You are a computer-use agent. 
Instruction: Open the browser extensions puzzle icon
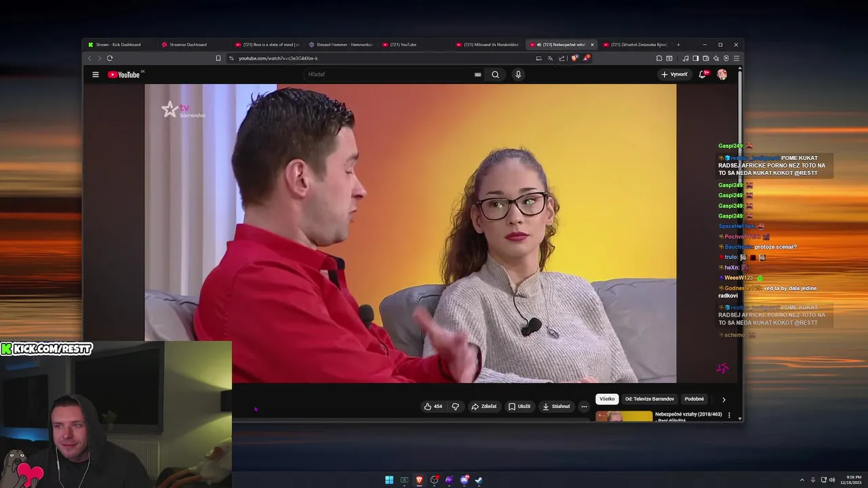(659, 58)
